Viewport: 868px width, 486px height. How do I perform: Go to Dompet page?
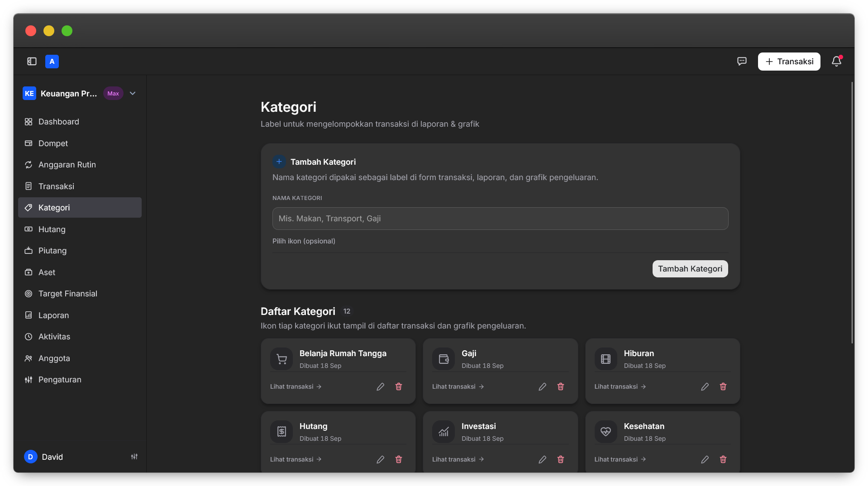(x=80, y=143)
